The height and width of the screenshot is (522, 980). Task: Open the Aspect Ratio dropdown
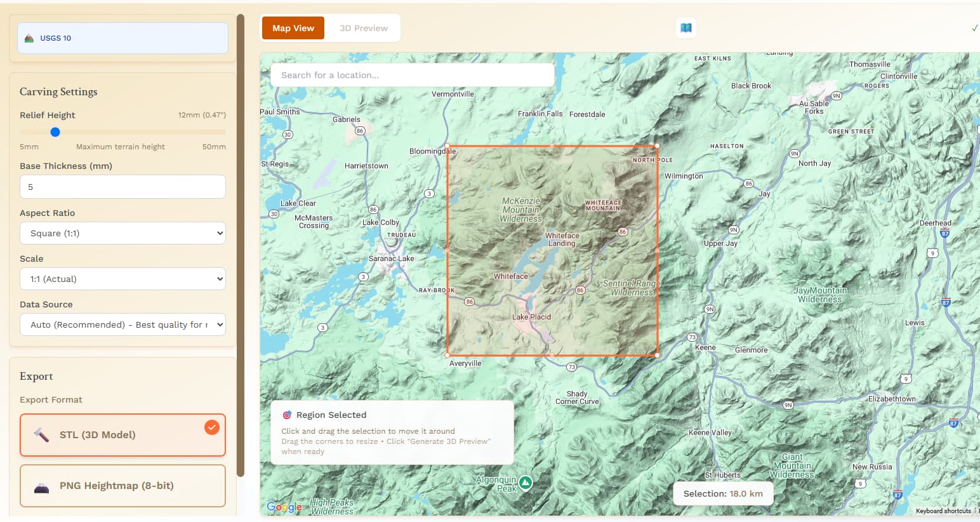[122, 233]
